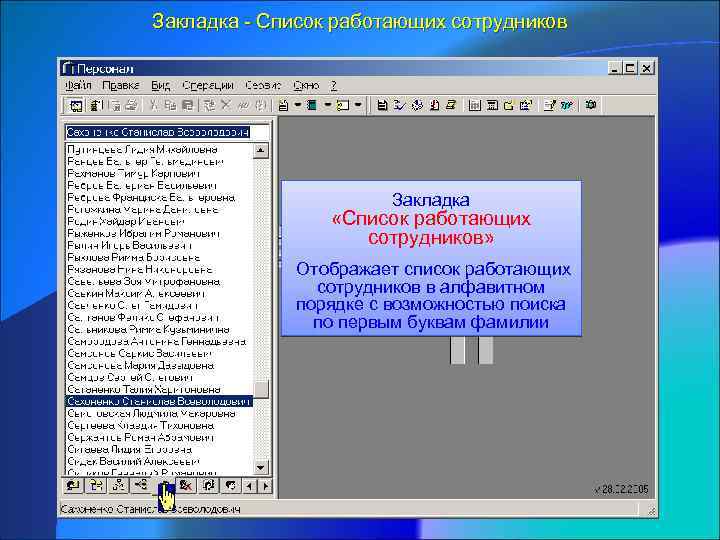This screenshot has height=540, width=720.
Task: Click the save diskette toolbar icon
Action: tap(382, 106)
